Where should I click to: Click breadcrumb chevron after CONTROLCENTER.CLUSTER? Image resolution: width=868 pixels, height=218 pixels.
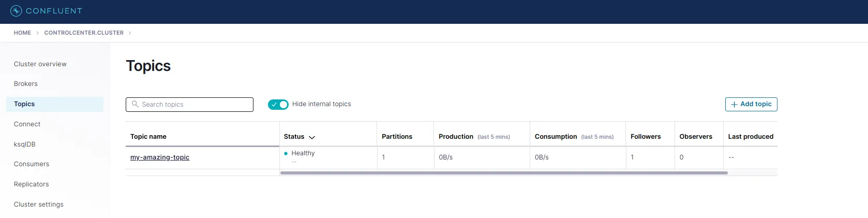pos(130,33)
